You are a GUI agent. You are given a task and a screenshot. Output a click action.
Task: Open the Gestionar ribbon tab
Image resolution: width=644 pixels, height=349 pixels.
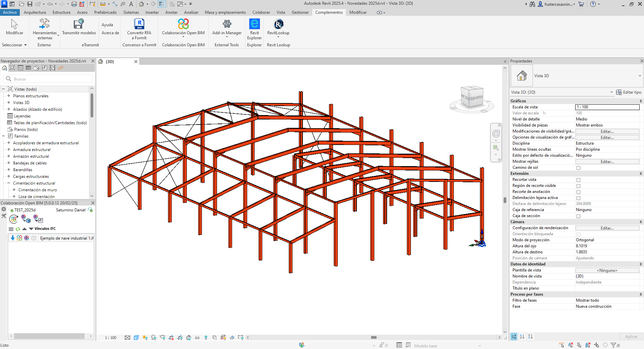point(300,12)
